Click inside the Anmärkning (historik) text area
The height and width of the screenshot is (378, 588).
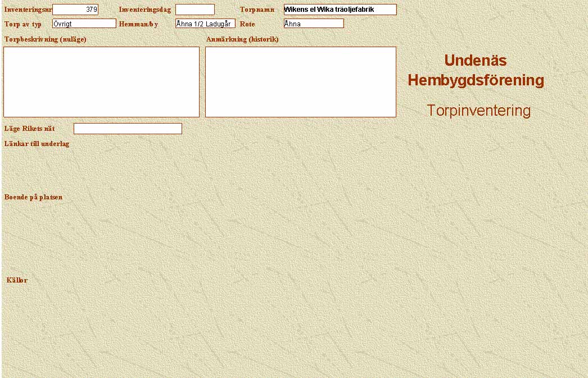pos(300,82)
